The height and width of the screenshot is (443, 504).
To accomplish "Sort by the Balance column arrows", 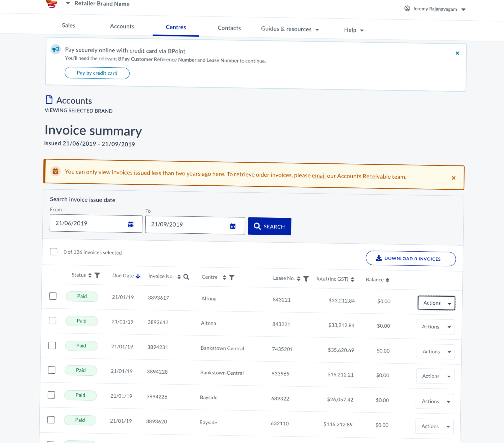I will coord(387,280).
